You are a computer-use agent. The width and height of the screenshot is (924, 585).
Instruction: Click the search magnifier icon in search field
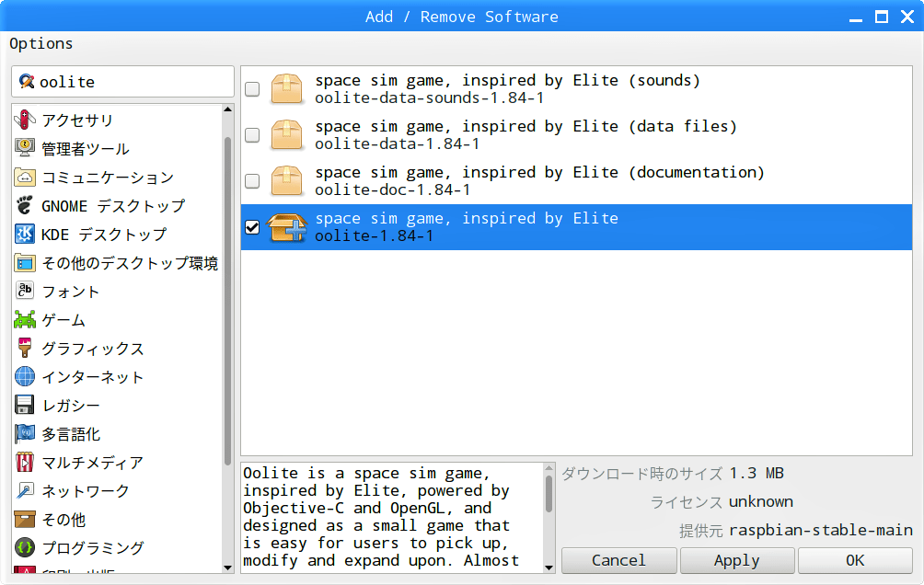click(x=27, y=81)
